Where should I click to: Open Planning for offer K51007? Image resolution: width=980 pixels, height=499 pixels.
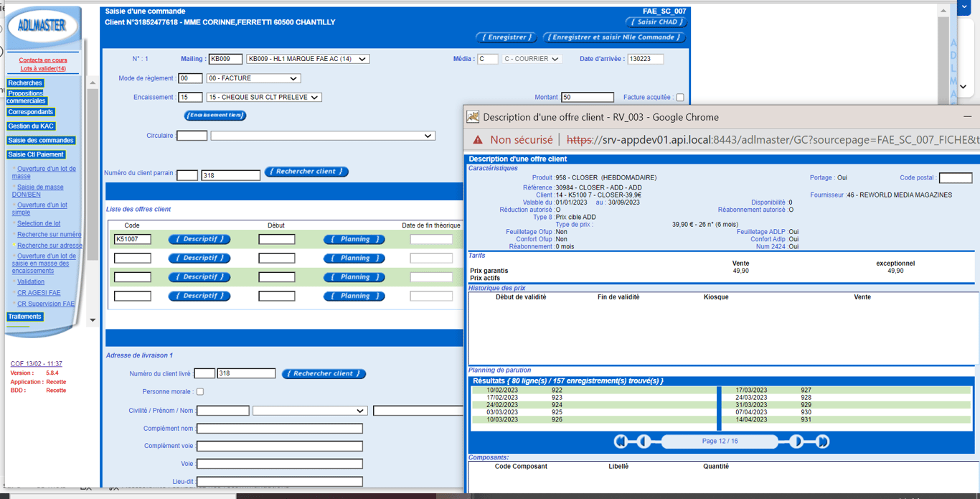[354, 239]
